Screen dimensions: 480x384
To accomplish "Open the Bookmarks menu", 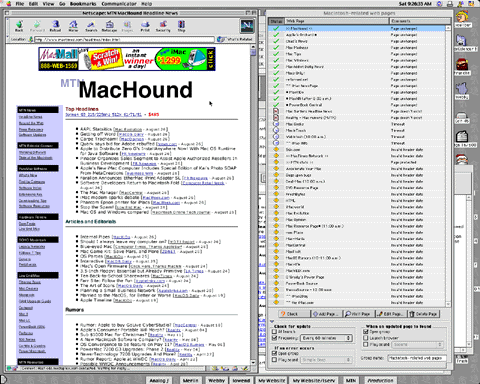I will [x=83, y=4].
